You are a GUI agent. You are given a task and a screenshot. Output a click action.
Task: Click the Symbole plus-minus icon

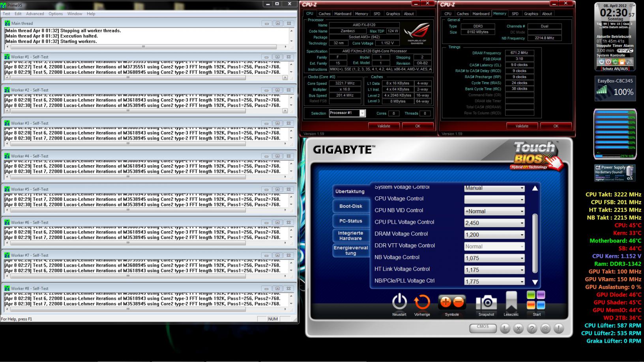coord(452,302)
